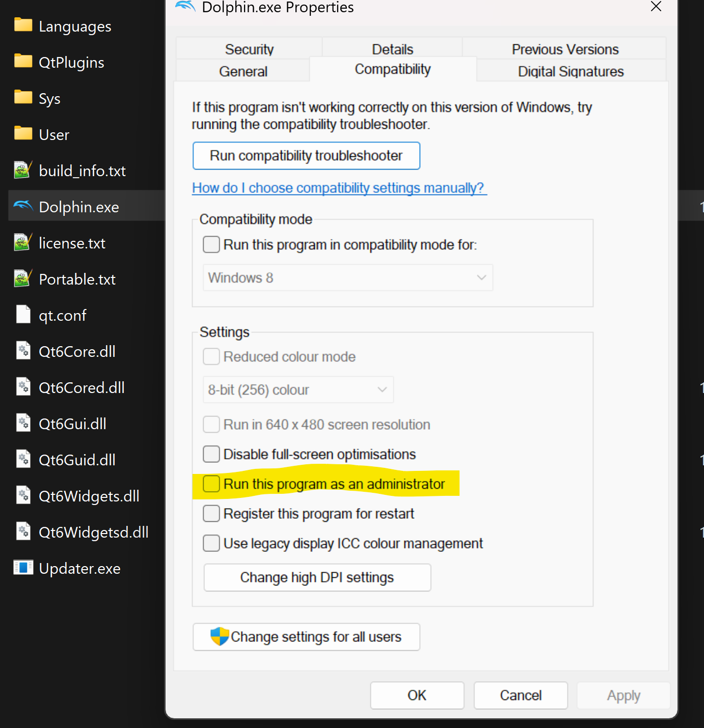Viewport: 704px width, 728px height.
Task: Select User folder name in file list
Action: pos(54,134)
